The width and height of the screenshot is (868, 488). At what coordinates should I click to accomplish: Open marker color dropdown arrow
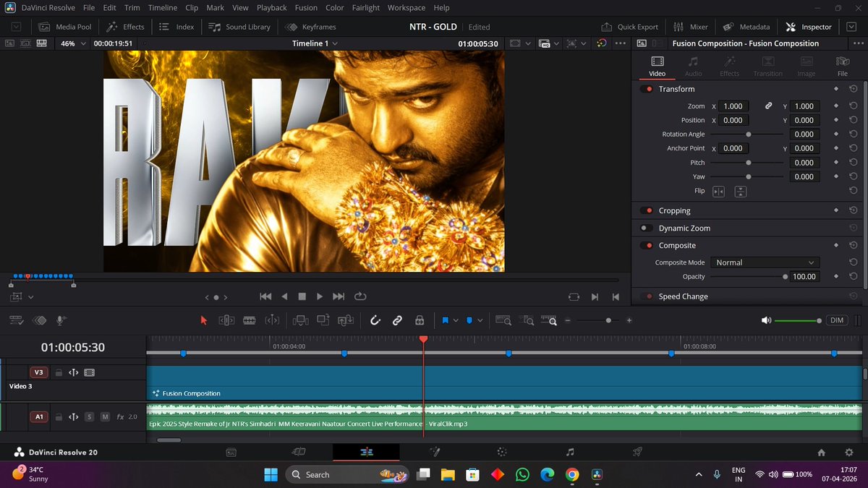479,320
